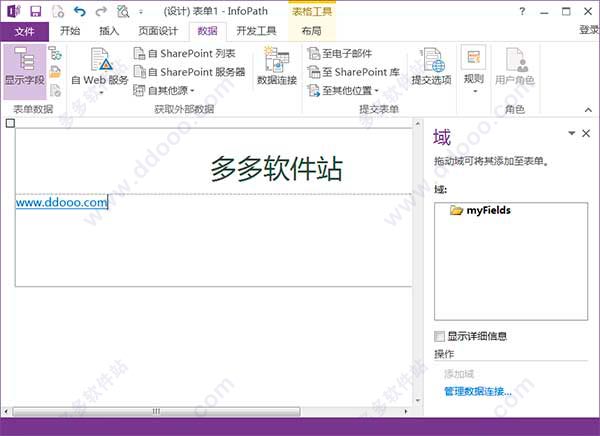Open the 域 pane options dropdown arrow

572,133
